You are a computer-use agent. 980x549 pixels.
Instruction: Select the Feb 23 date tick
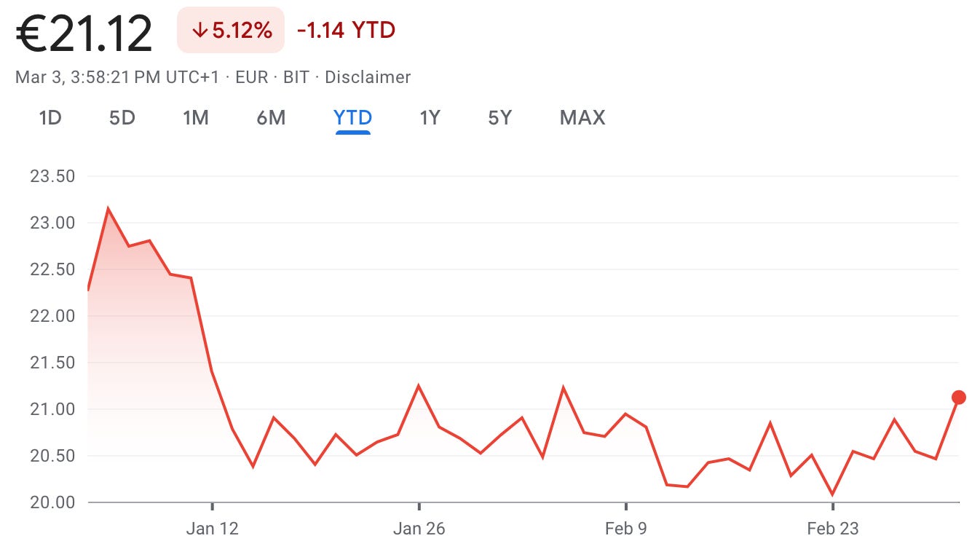[832, 528]
